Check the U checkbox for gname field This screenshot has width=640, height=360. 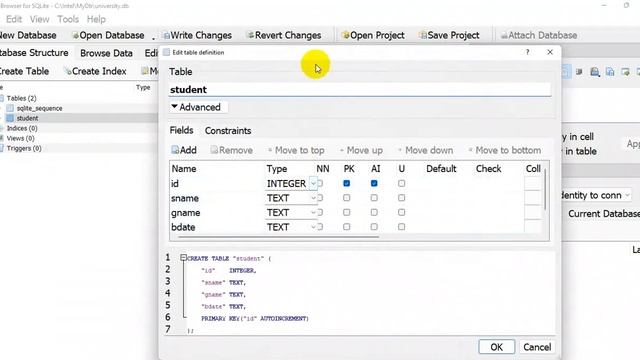402,212
